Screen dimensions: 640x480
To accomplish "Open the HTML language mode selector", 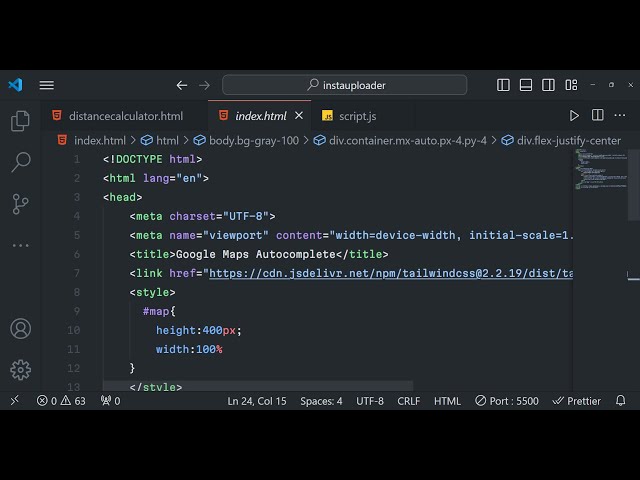I will tap(447, 401).
